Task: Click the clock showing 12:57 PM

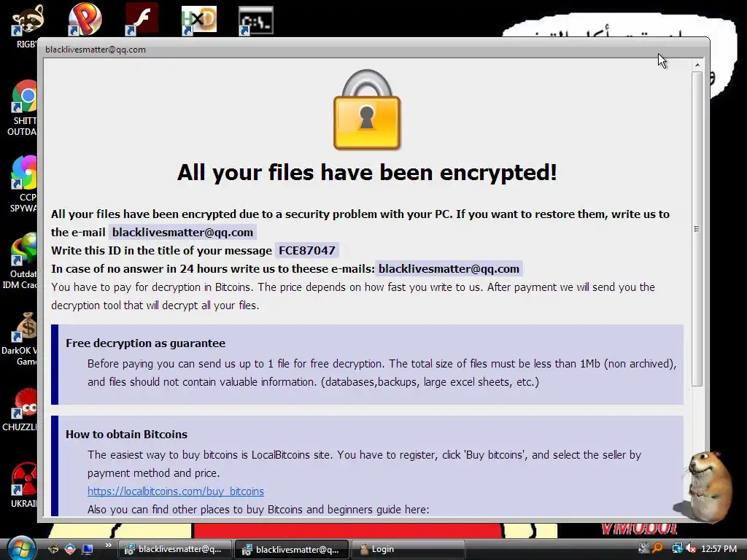Action: [719, 549]
